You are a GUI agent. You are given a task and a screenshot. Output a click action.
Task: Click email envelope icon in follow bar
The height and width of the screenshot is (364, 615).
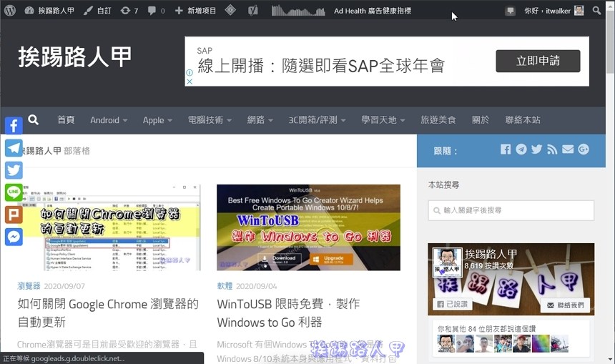[568, 149]
